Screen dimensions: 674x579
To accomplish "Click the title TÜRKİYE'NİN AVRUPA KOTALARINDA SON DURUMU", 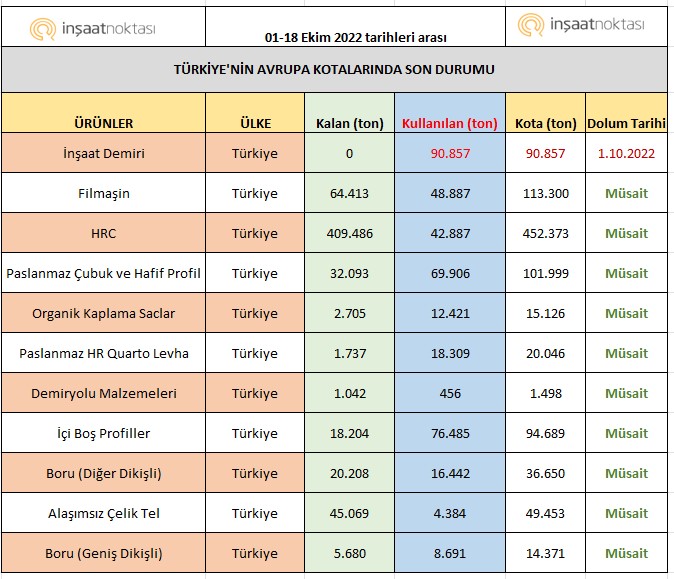I will 334,69.
